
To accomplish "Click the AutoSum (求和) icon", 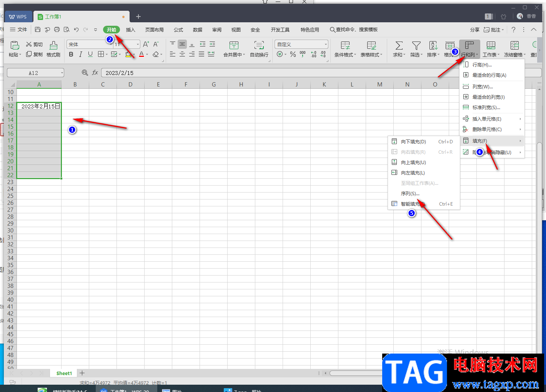I will coord(399,46).
